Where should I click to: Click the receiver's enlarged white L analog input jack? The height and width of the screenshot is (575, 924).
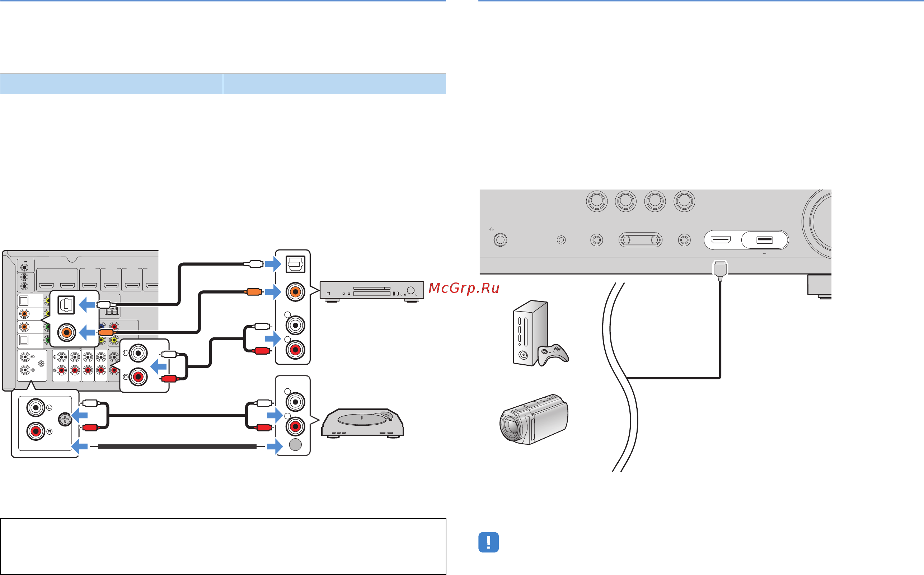(139, 353)
